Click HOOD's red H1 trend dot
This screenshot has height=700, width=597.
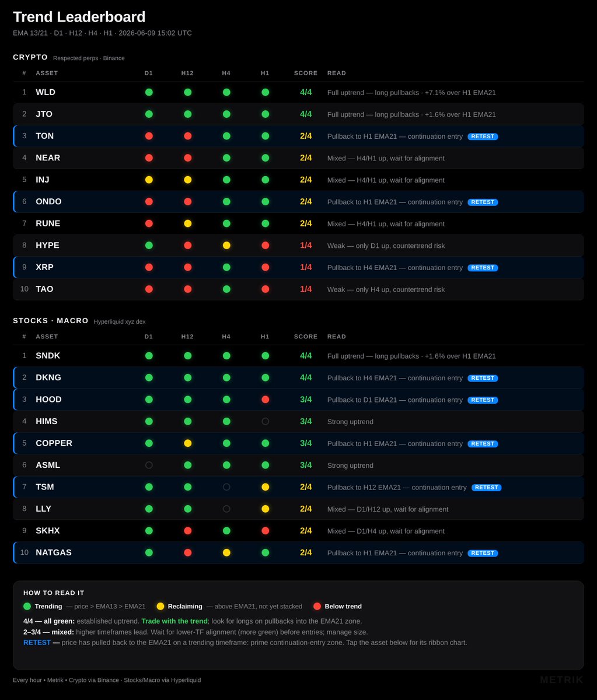pyautogui.click(x=265, y=400)
